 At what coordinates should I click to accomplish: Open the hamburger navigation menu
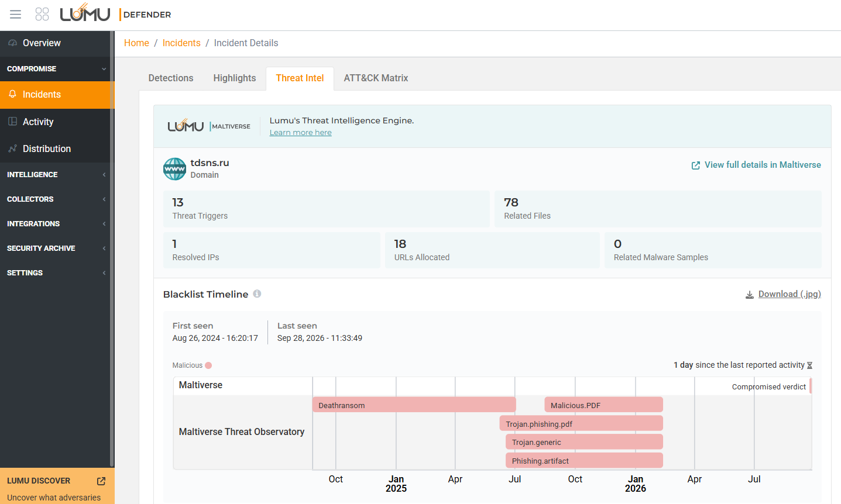[x=16, y=15]
